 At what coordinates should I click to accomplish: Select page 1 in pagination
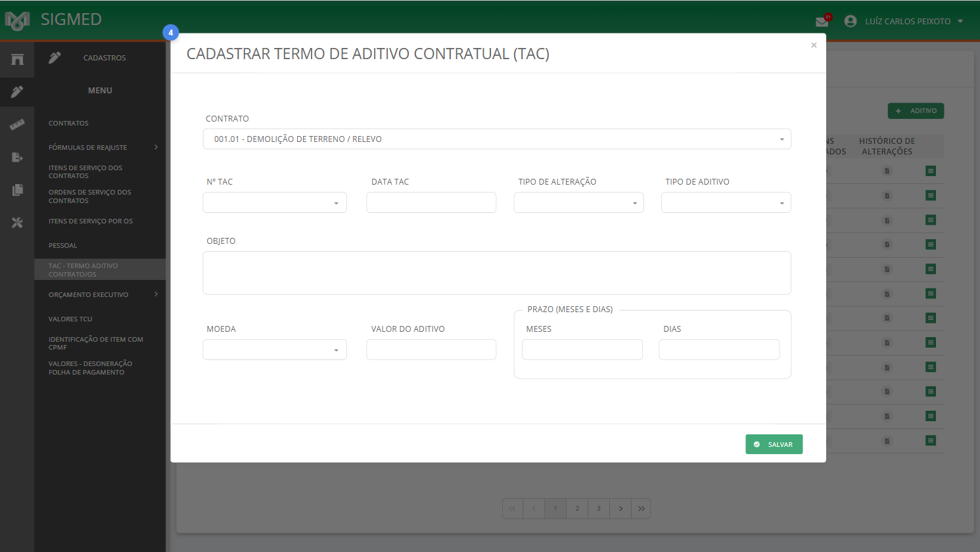pos(555,509)
